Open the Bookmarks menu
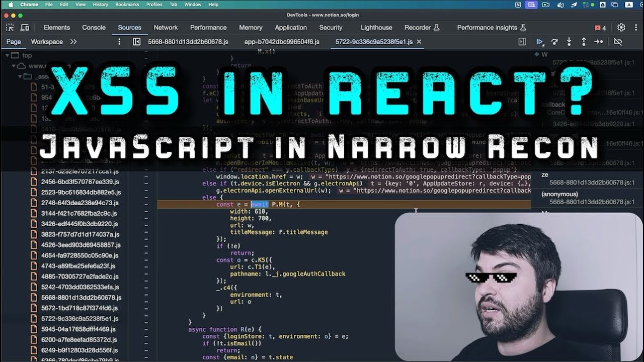This screenshot has height=362, width=644. pos(127,5)
